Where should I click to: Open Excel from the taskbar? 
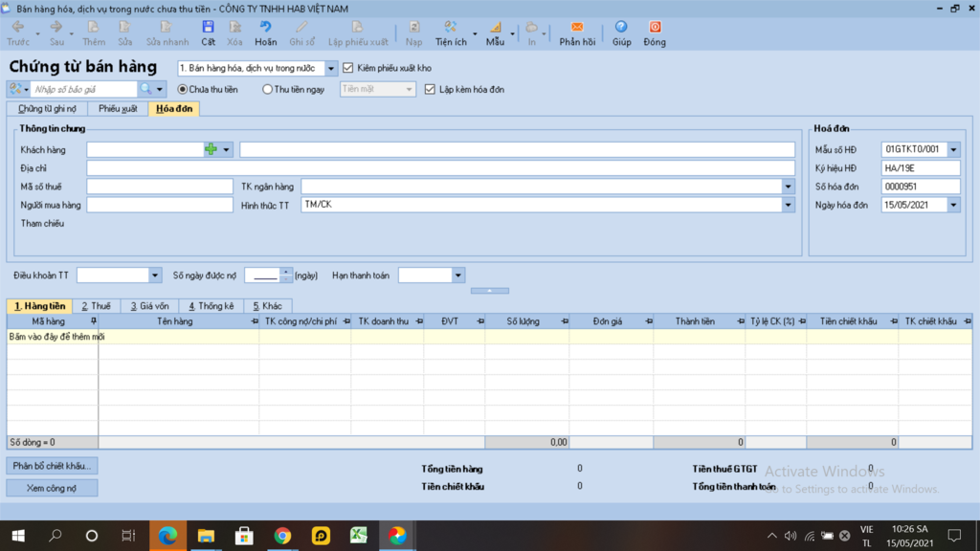coord(359,536)
